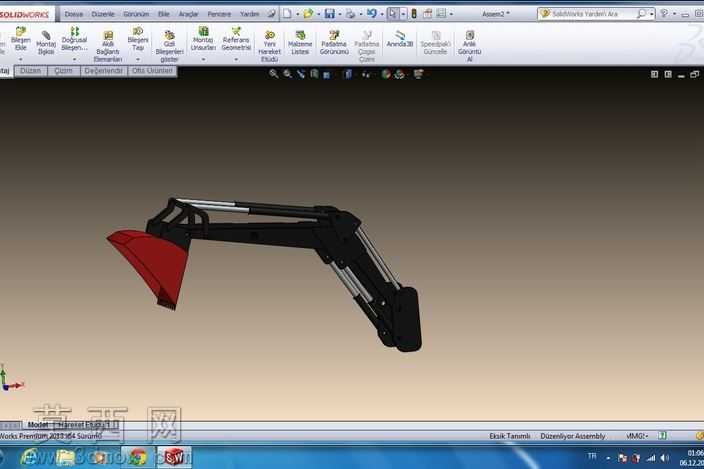Switch to the Çizim tab

[63, 71]
